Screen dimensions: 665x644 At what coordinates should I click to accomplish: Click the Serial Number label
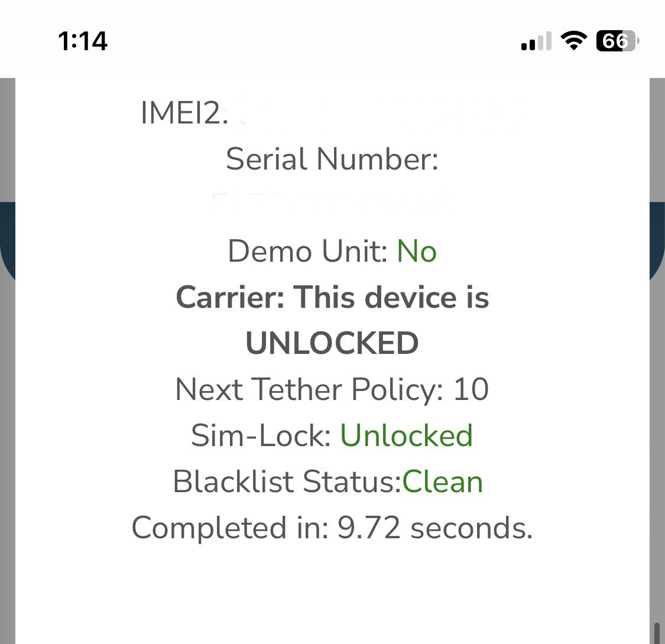332,159
